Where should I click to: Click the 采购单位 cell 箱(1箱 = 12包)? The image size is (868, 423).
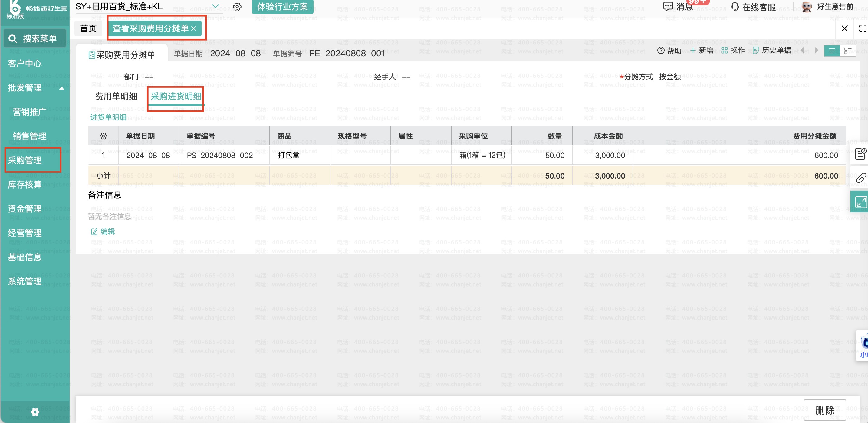pos(482,155)
